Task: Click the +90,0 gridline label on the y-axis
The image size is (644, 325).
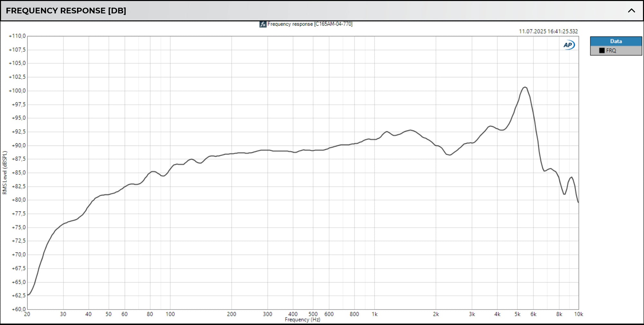Action: [18, 145]
